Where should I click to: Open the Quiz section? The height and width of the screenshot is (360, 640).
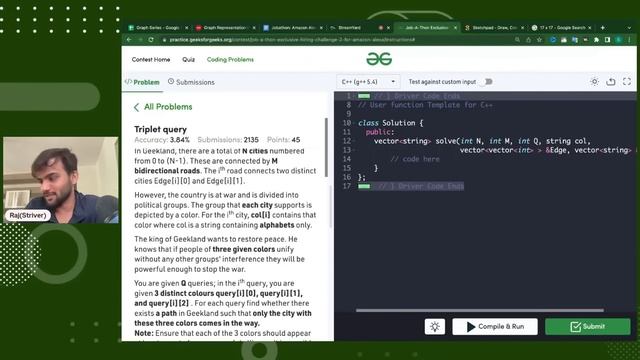[x=188, y=60]
